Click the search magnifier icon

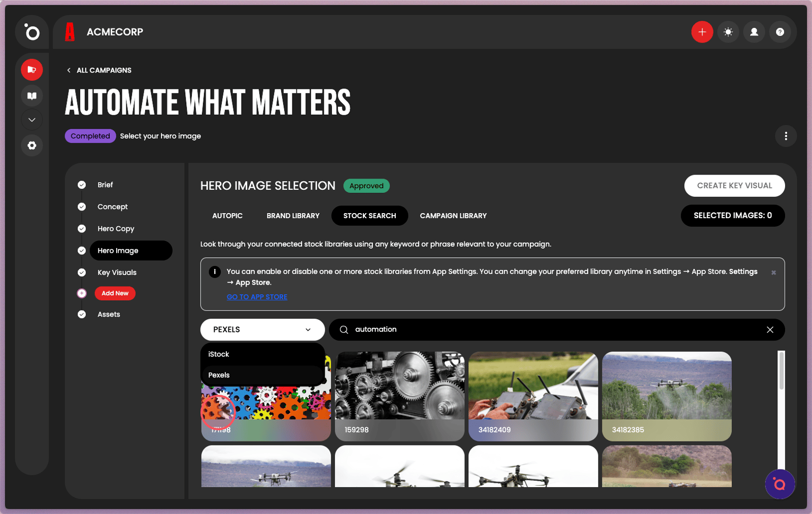tap(344, 330)
